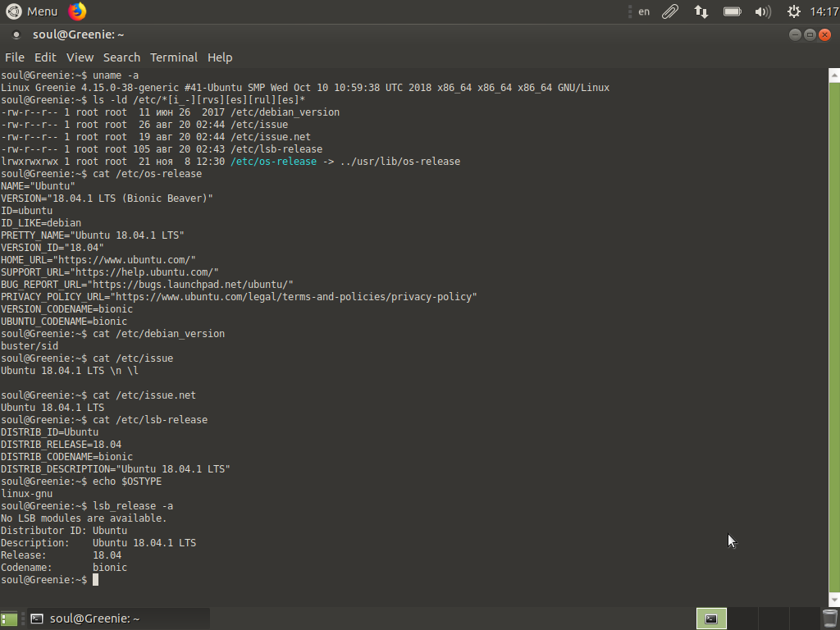840x630 pixels.
Task: Click the BUG_REPORT_URL launchpad line
Action: pyautogui.click(x=147, y=285)
